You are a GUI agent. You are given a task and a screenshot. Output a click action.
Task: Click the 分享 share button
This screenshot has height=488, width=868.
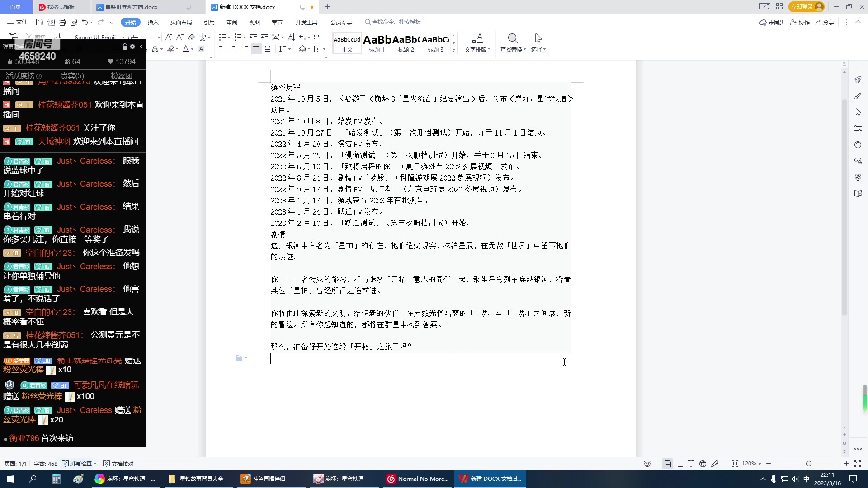coord(826,22)
